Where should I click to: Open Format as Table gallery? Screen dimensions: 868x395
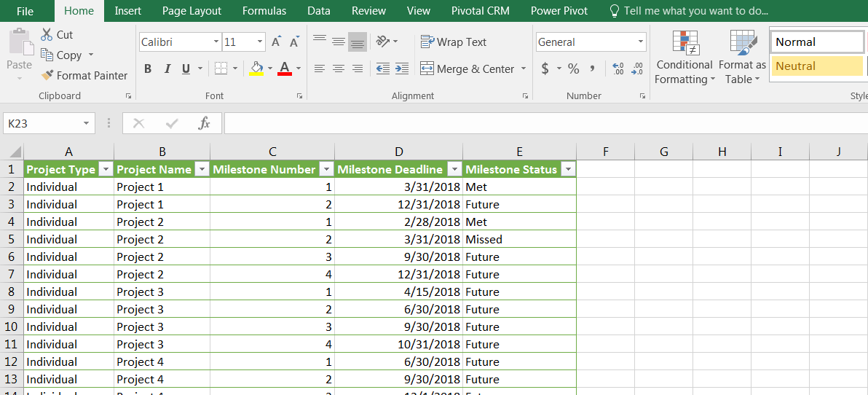[742, 57]
